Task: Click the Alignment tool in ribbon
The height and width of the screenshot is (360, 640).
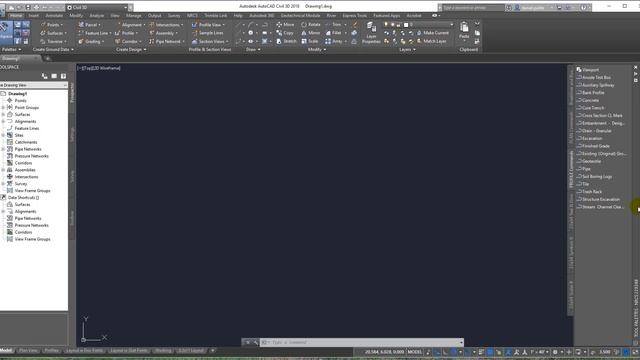Action: (130, 25)
